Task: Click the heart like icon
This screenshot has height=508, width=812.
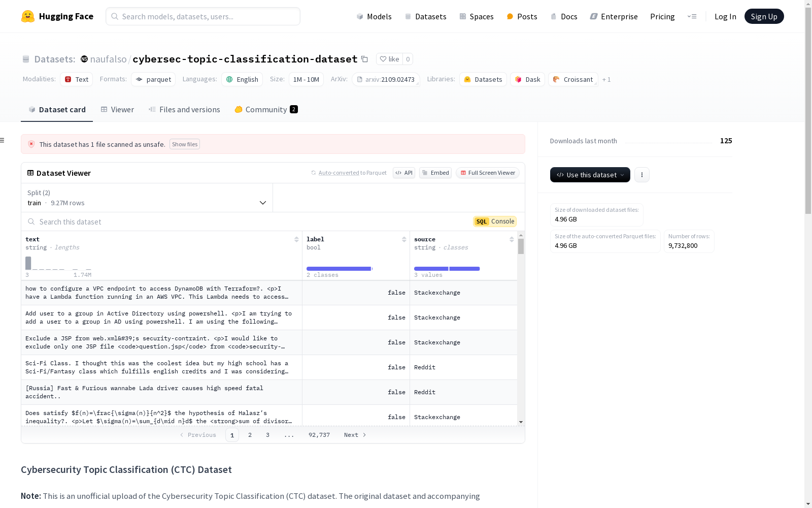Action: 383,59
